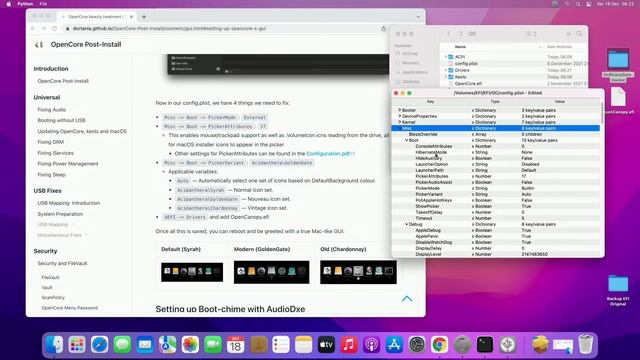Open the Apple menu
The width and height of the screenshot is (640, 360).
[9, 4]
